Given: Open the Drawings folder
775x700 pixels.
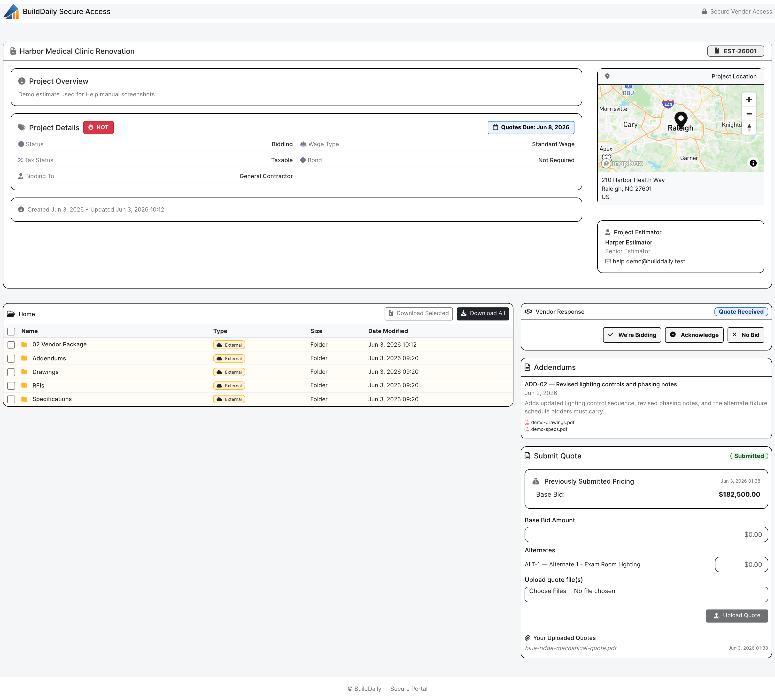Looking at the screenshot, I should coord(45,372).
